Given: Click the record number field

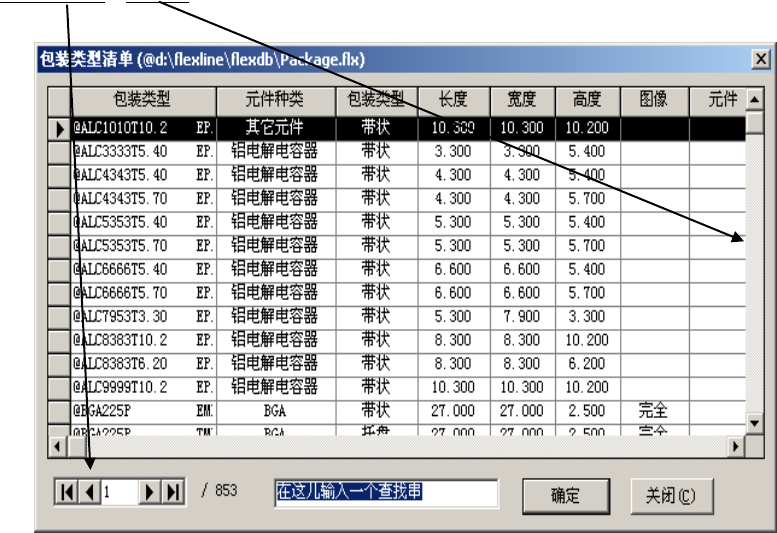Looking at the screenshot, I should (119, 492).
